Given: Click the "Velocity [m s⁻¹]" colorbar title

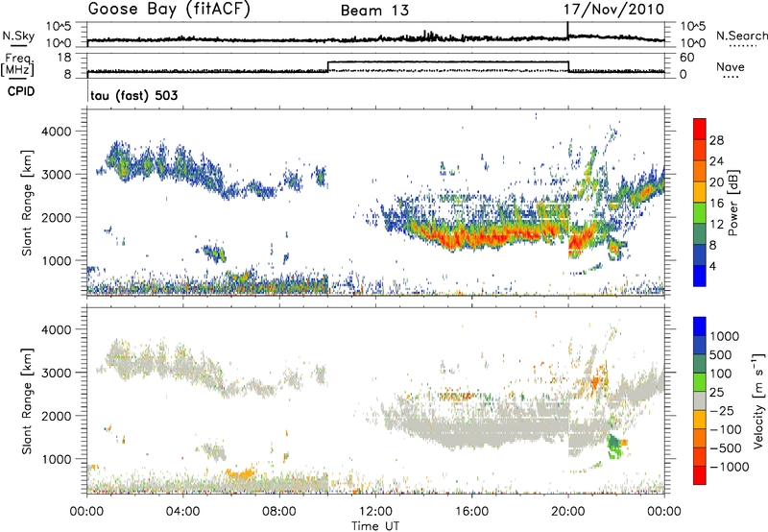Looking at the screenshot, I should click(758, 400).
